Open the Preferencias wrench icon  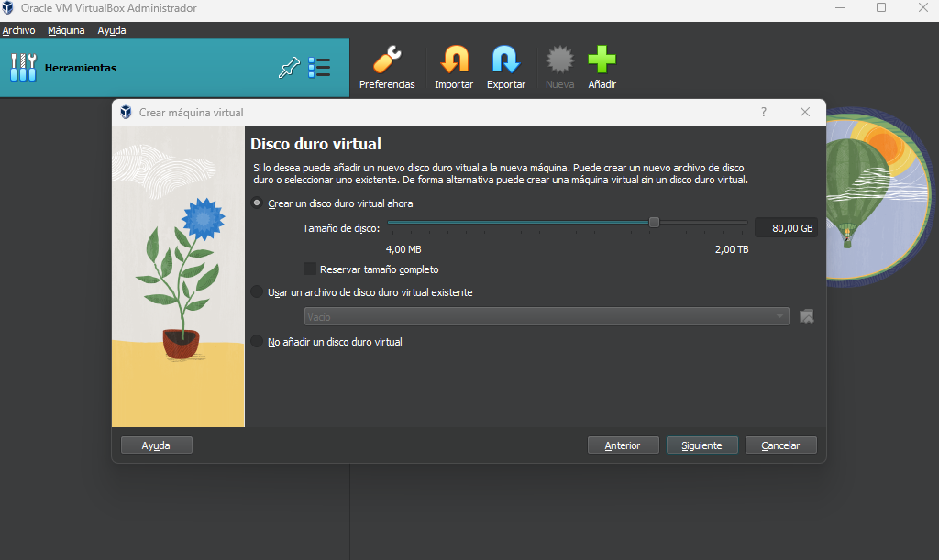(387, 60)
